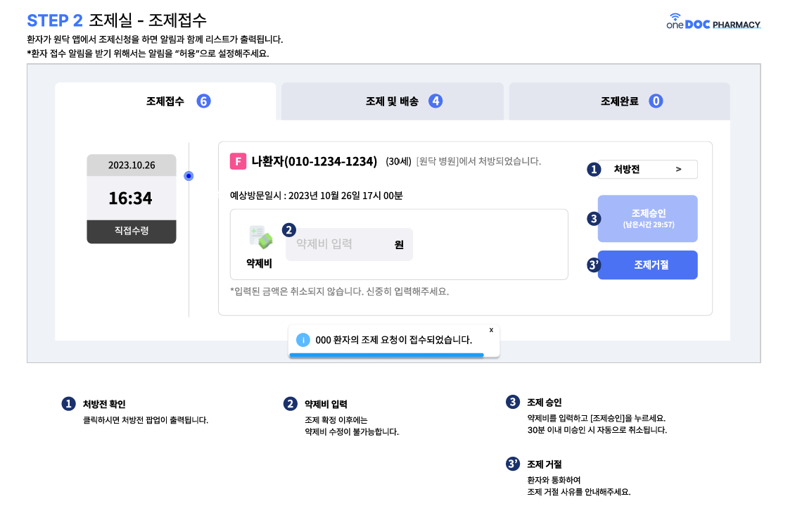
Task: Go to the 조제완료 tab
Action: pyautogui.click(x=619, y=101)
